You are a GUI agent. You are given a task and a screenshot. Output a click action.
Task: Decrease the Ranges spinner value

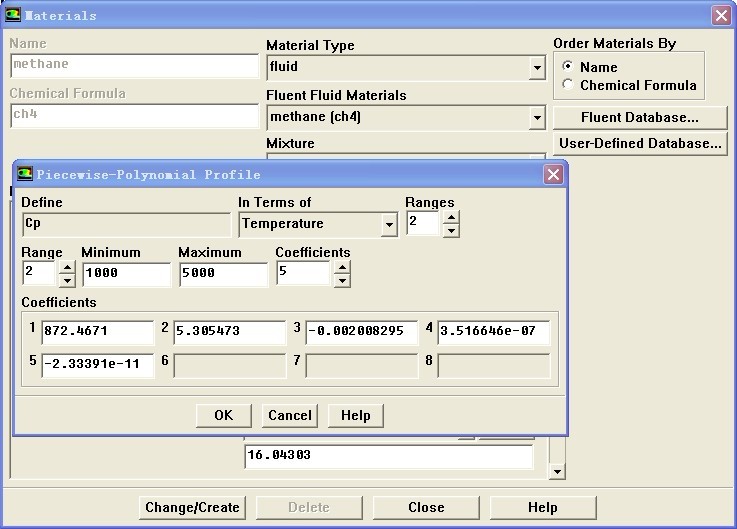click(451, 230)
